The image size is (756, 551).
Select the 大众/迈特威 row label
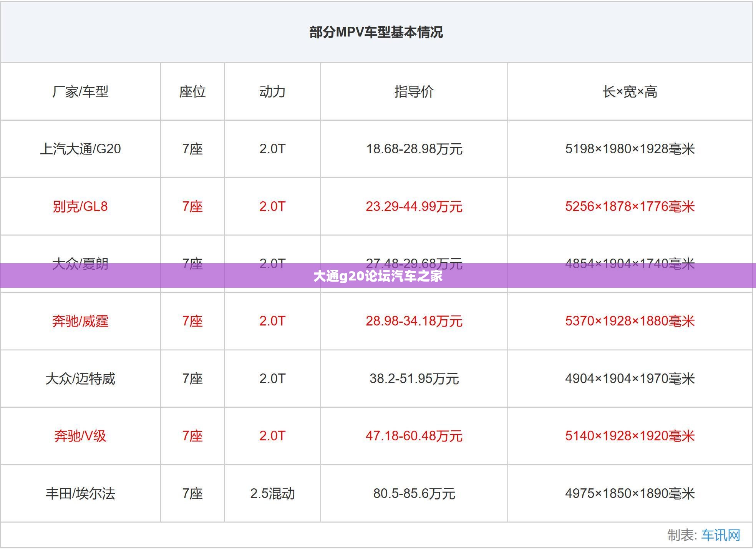click(80, 378)
